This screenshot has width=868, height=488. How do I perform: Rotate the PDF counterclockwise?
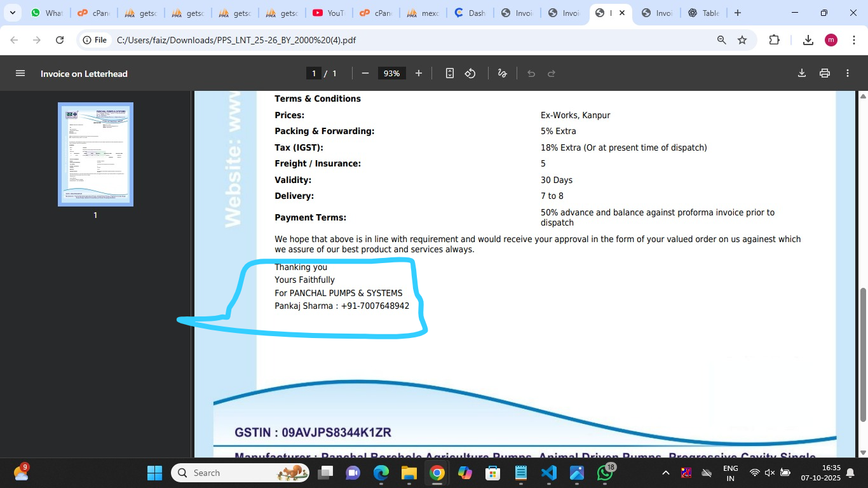click(470, 74)
